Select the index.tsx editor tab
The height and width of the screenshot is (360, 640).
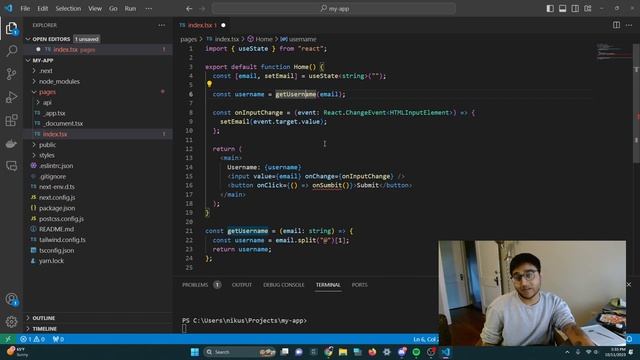203,25
